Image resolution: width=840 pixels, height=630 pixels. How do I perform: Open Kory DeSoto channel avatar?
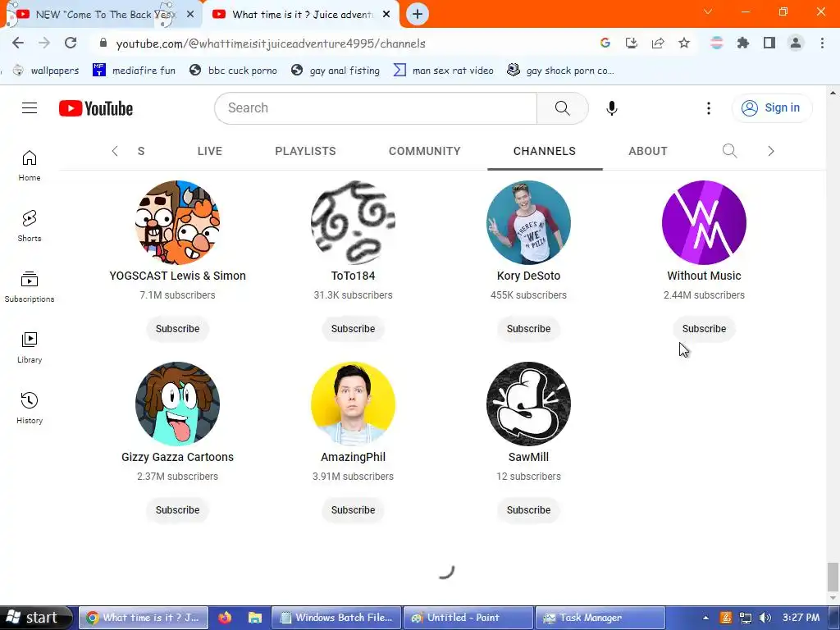[x=528, y=222]
